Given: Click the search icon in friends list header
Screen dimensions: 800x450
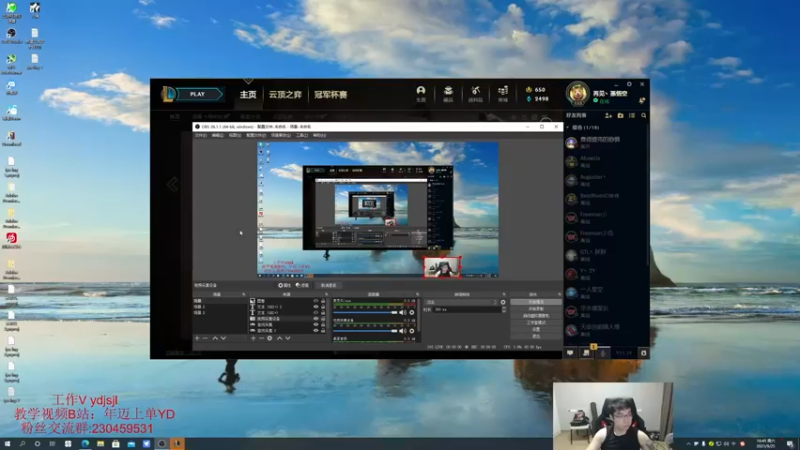Looking at the screenshot, I should point(643,116).
